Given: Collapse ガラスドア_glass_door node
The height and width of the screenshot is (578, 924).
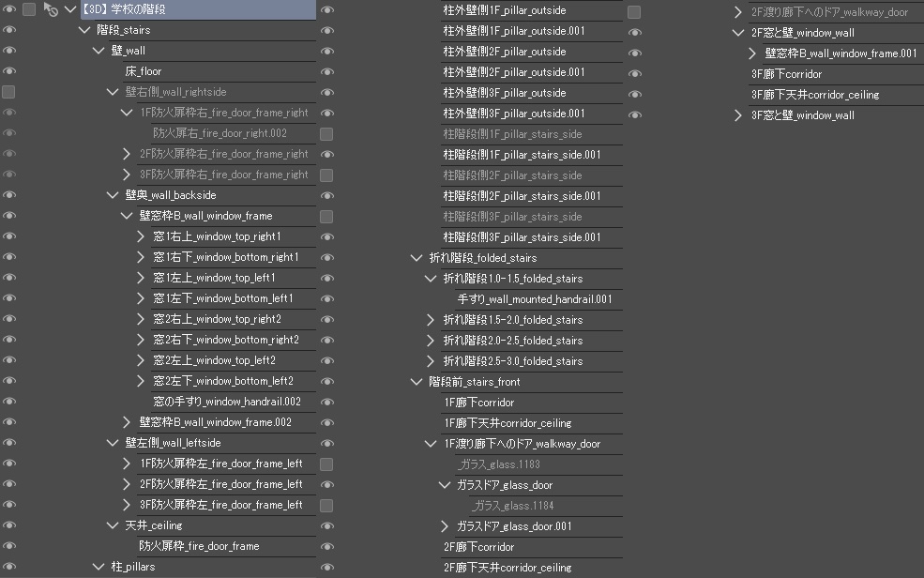Looking at the screenshot, I should click(x=445, y=485).
